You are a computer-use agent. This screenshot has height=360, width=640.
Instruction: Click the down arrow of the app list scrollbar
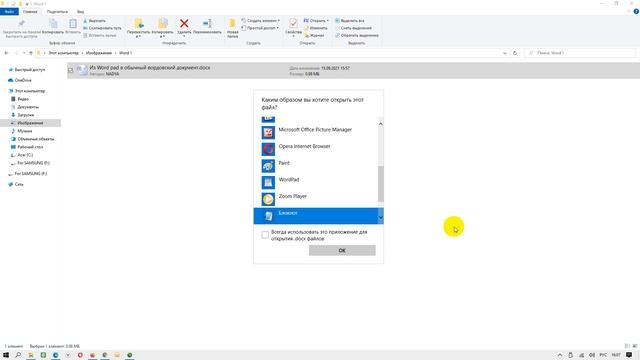point(380,218)
